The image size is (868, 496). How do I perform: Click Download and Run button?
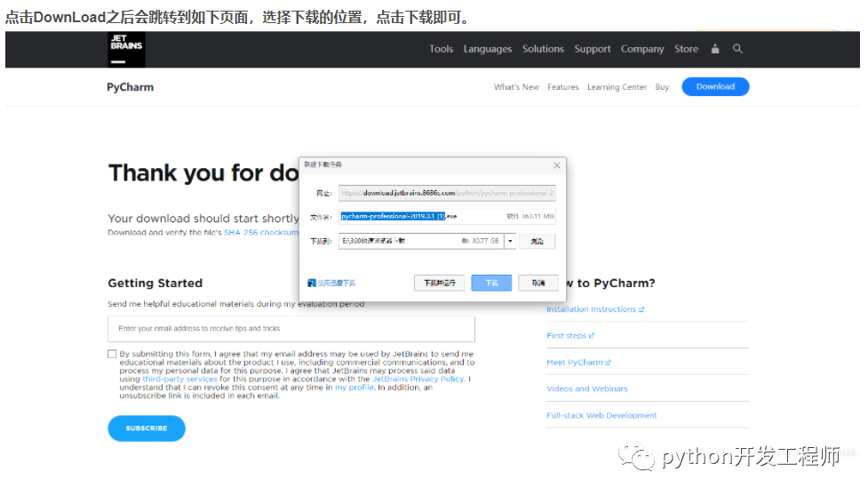[x=440, y=283]
